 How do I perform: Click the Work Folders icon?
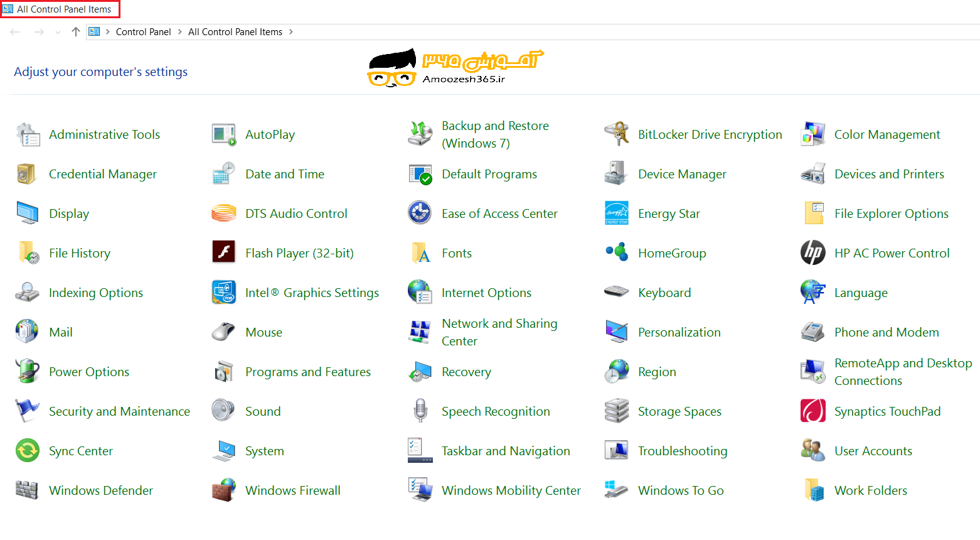pyautogui.click(x=813, y=490)
